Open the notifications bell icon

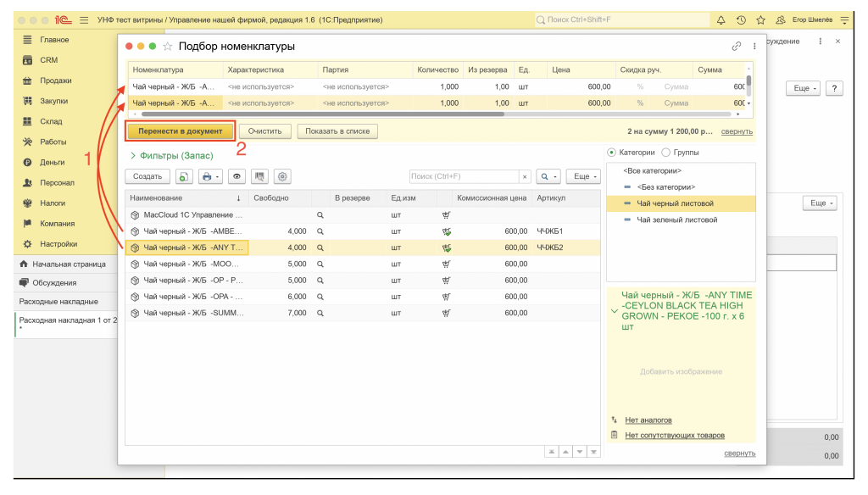(721, 20)
